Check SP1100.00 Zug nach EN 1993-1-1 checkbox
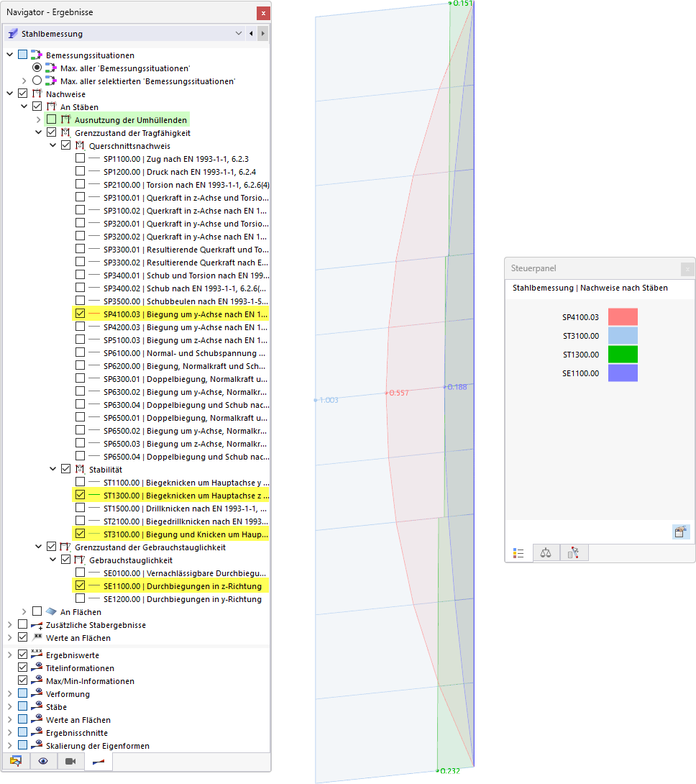 80,158
